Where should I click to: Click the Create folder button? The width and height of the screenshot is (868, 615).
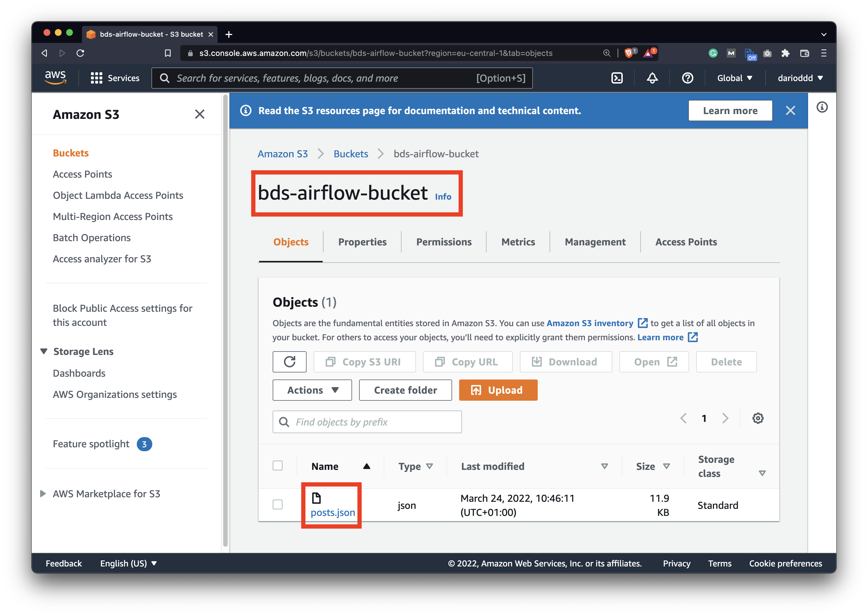(405, 390)
